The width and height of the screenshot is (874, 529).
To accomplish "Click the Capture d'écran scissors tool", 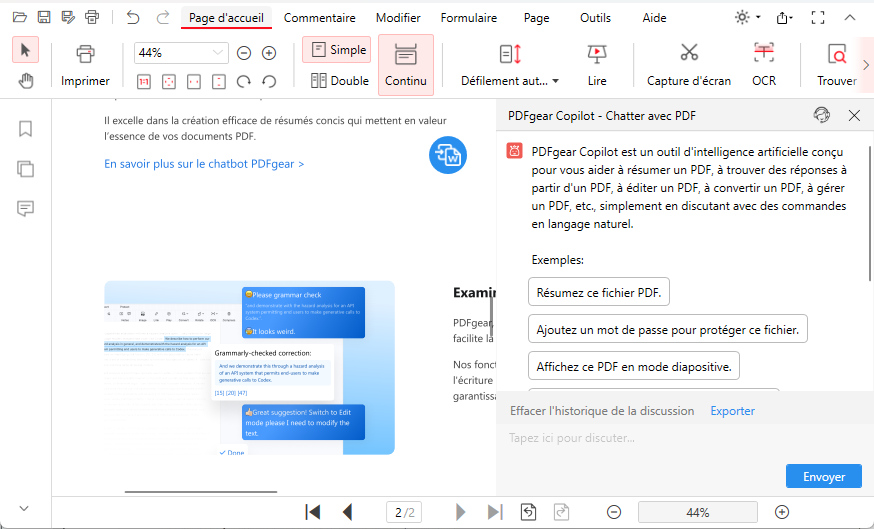I will pos(689,65).
